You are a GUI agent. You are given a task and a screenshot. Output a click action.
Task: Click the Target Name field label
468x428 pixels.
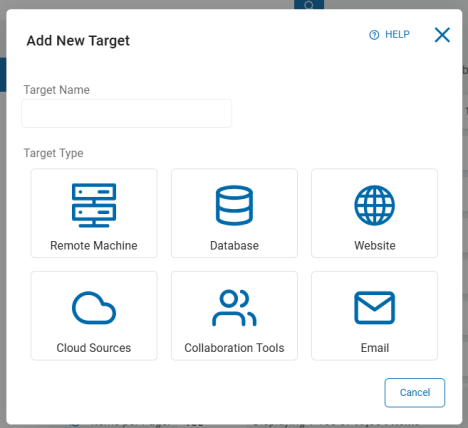point(57,90)
